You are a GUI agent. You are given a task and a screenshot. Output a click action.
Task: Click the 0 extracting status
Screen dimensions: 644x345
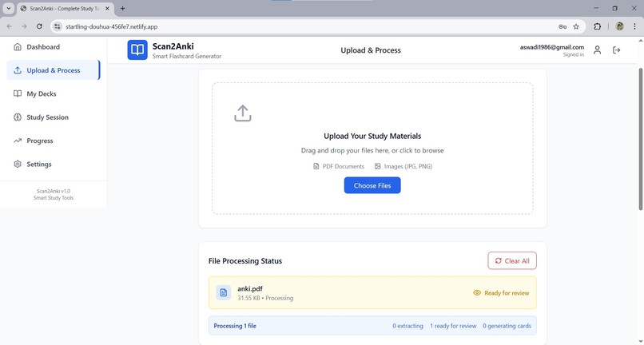coord(407,326)
